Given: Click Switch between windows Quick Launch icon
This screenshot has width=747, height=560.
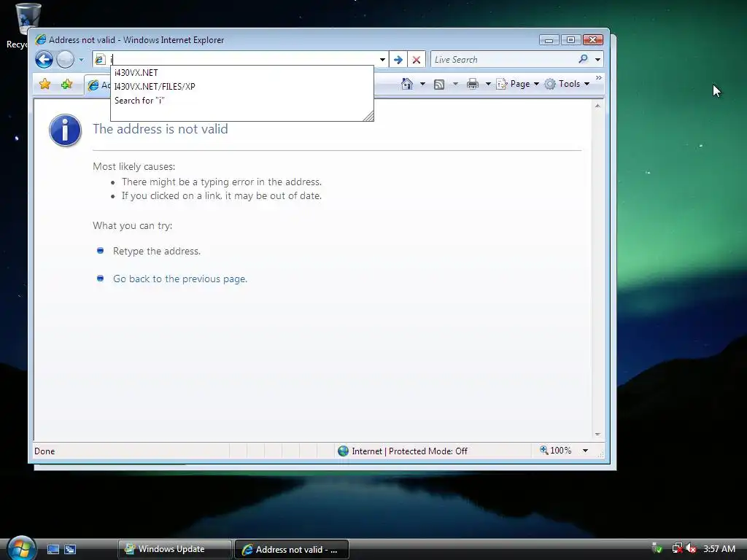Looking at the screenshot, I should 70,549.
